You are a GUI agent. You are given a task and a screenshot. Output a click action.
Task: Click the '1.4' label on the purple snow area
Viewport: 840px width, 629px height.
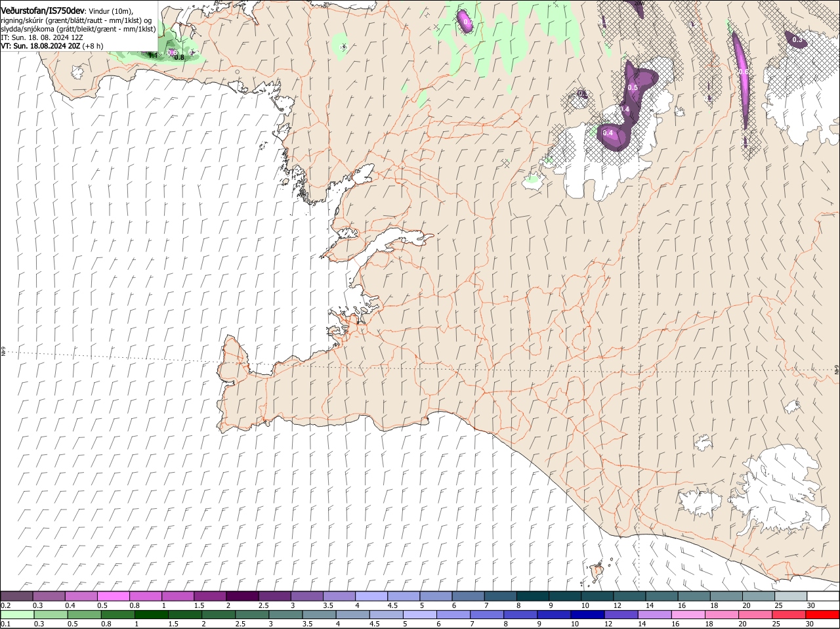[625, 109]
